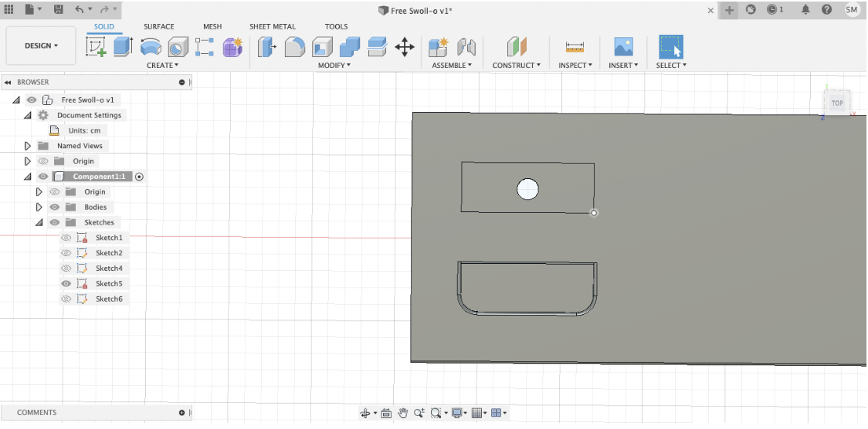Select the Extrude tool
Viewport: 868px width, 429px height.
coord(123,47)
